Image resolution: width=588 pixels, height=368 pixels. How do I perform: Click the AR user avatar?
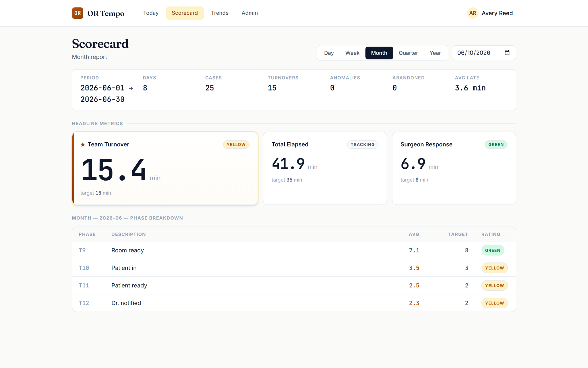pyautogui.click(x=473, y=13)
